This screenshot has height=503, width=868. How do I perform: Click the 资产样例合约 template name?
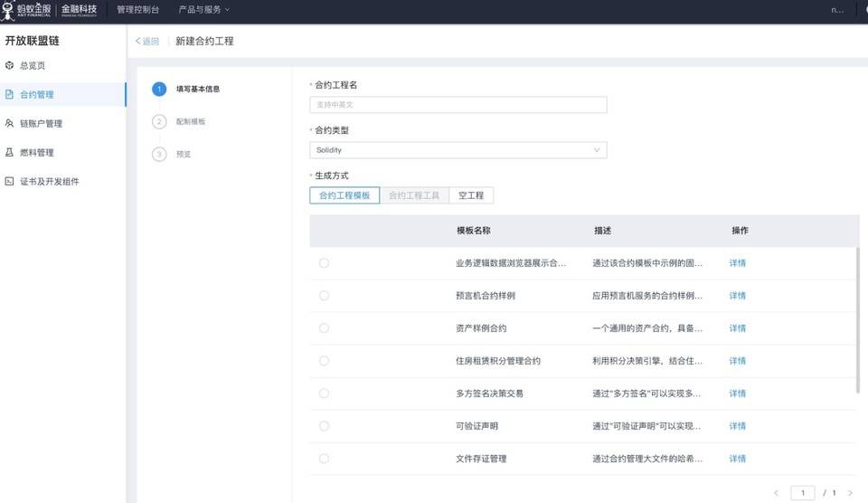(481, 328)
